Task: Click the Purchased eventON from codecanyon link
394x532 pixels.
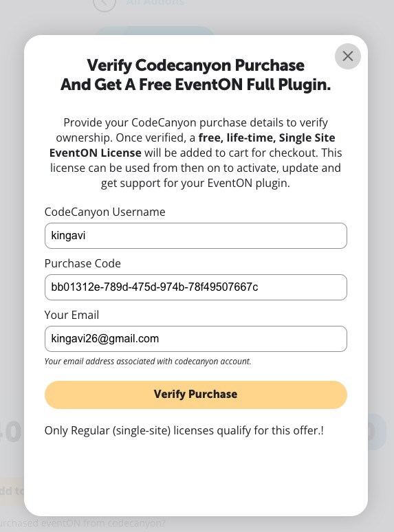Action: (x=83, y=524)
